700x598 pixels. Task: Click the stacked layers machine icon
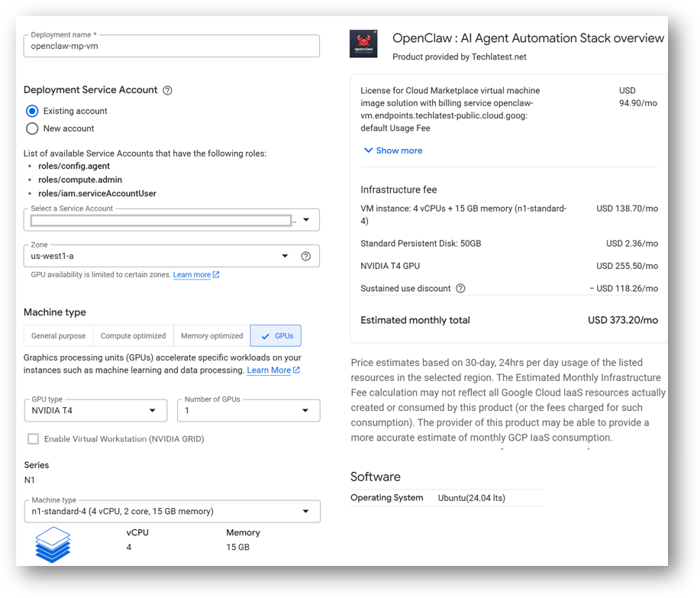coord(53,545)
